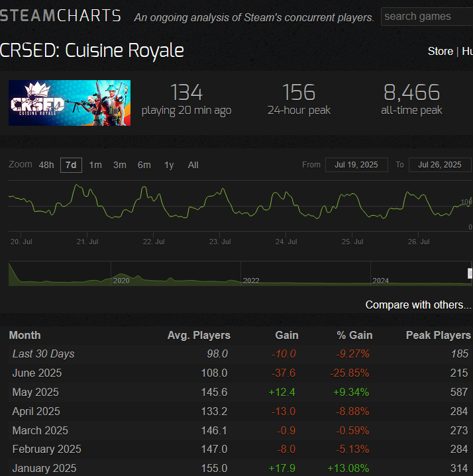Click Last 30 Days average 98.0
This screenshot has width=473, height=476.
[217, 354]
